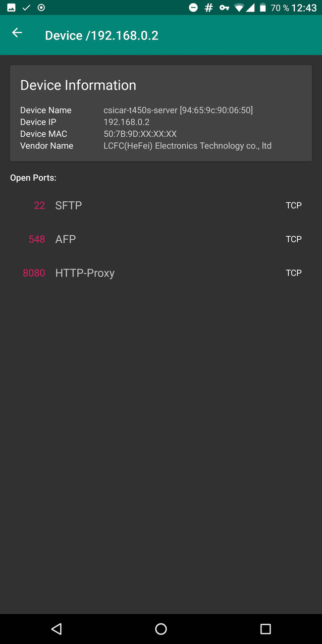The height and width of the screenshot is (644, 322).
Task: Tap the back arrow in the app bar
Action: point(17,33)
